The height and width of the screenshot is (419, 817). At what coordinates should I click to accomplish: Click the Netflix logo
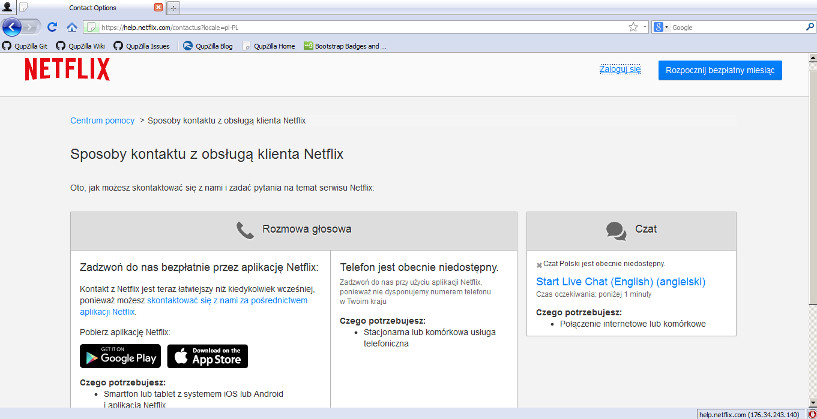(67, 69)
